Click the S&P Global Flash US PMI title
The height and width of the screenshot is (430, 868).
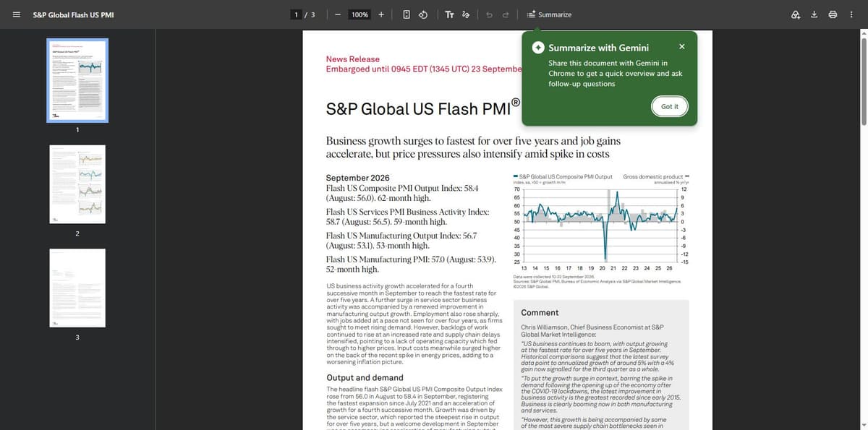coord(73,14)
